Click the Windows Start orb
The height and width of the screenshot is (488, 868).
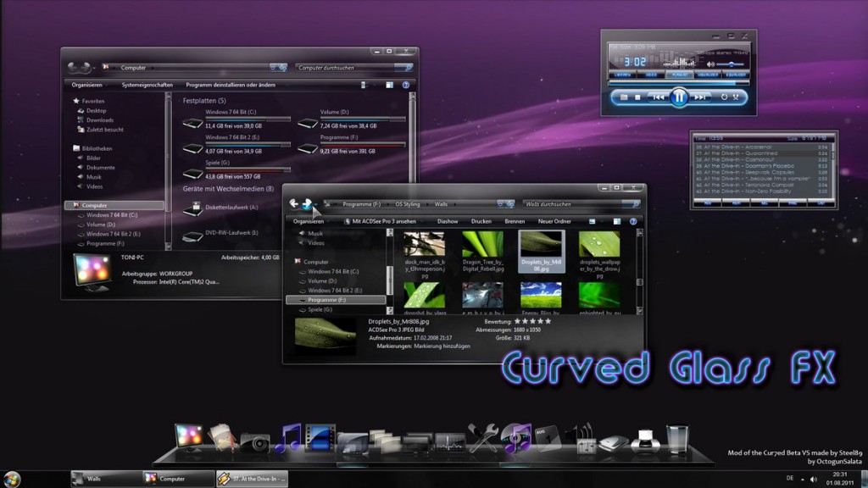(11, 480)
